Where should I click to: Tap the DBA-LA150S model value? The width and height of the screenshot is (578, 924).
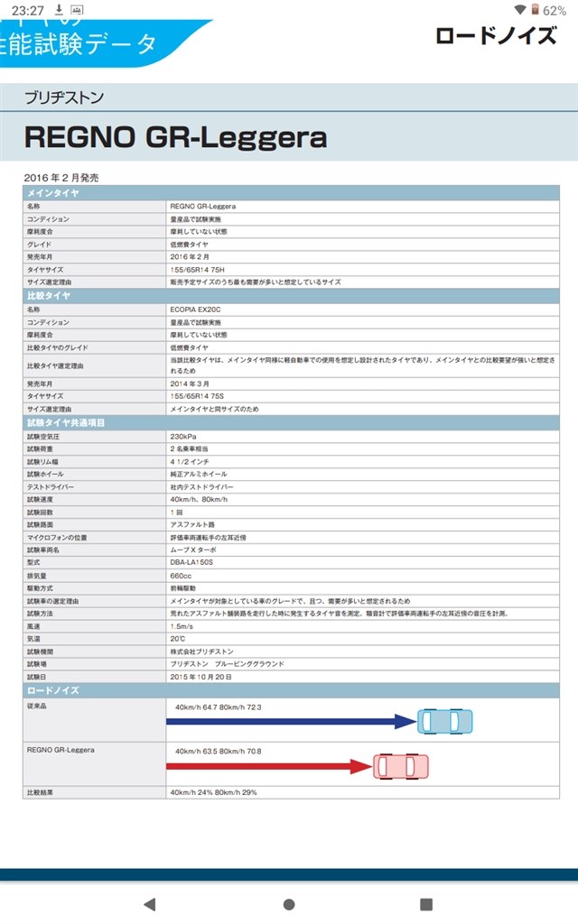tap(191, 562)
